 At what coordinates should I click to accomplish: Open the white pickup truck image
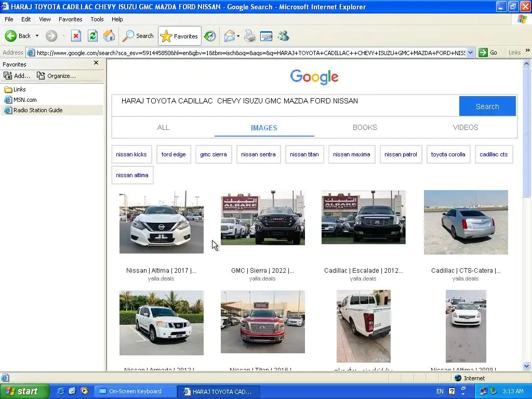(x=363, y=326)
